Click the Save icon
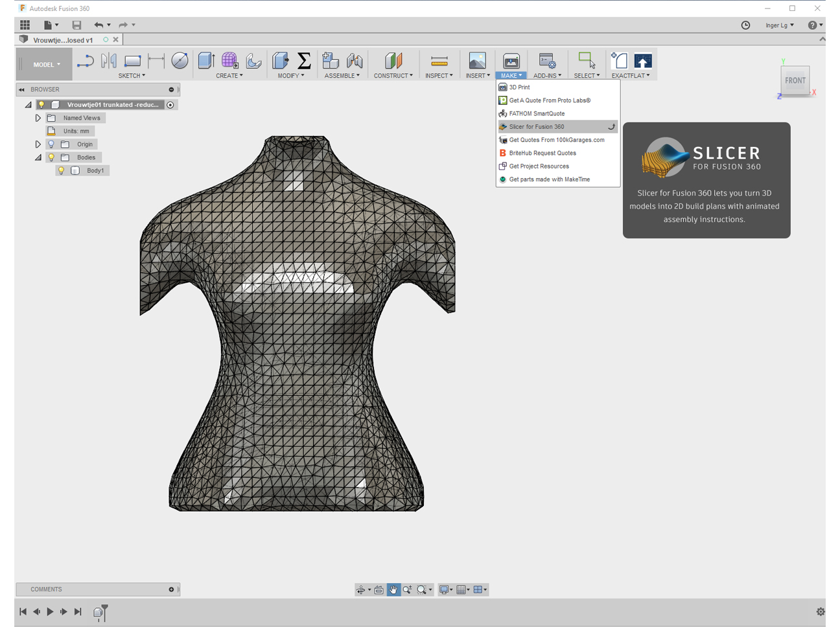Screen dimensions: 840x627 [76, 25]
